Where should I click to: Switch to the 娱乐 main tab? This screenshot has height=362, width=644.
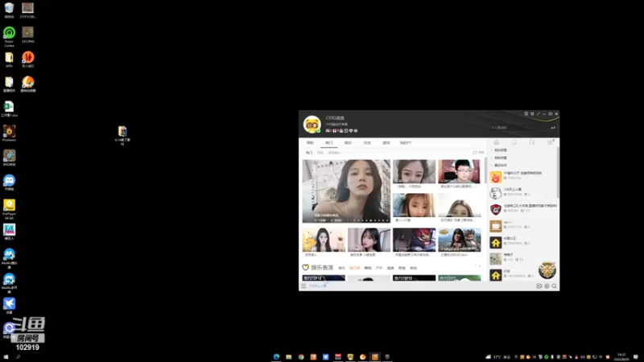[x=348, y=143]
